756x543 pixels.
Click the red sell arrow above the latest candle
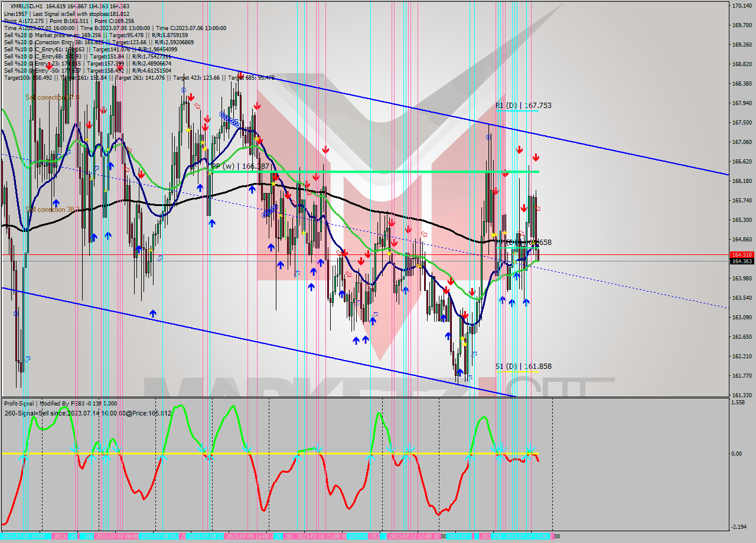pyautogui.click(x=535, y=157)
